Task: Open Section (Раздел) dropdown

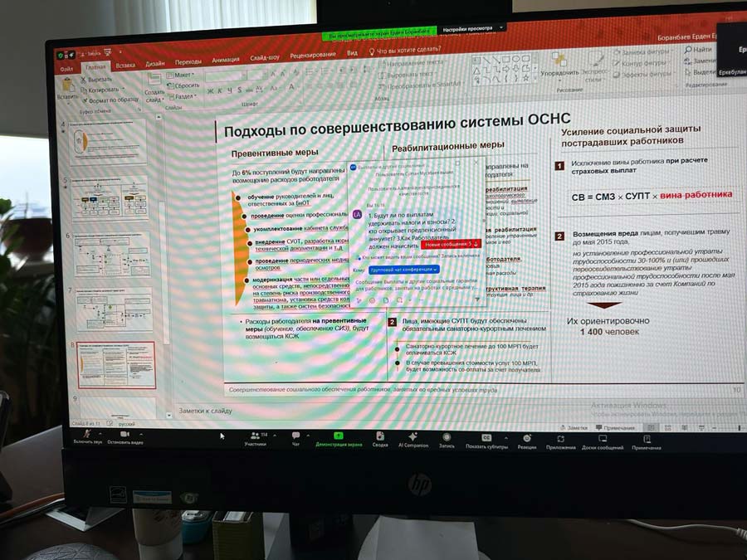Action: pyautogui.click(x=181, y=96)
